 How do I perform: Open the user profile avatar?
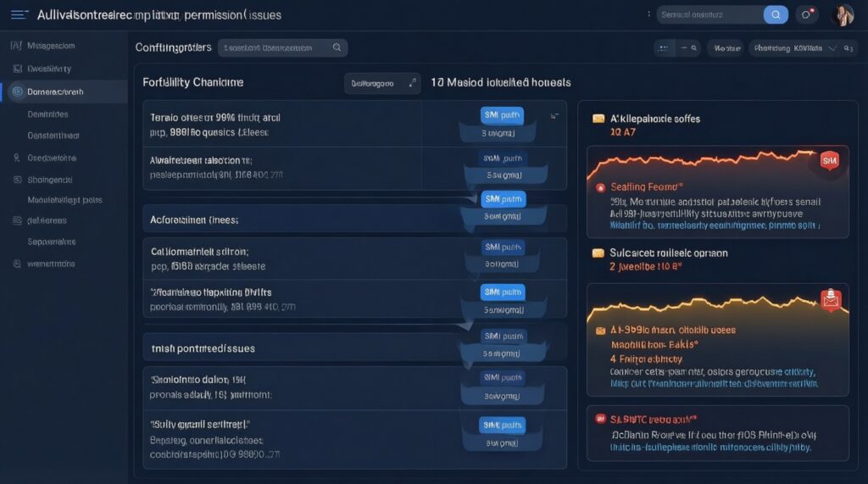pos(843,15)
